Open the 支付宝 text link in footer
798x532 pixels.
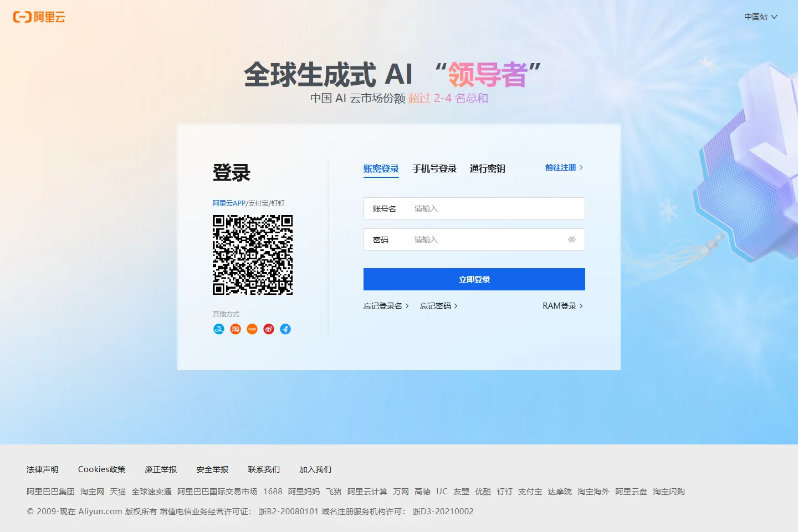pyautogui.click(x=530, y=492)
